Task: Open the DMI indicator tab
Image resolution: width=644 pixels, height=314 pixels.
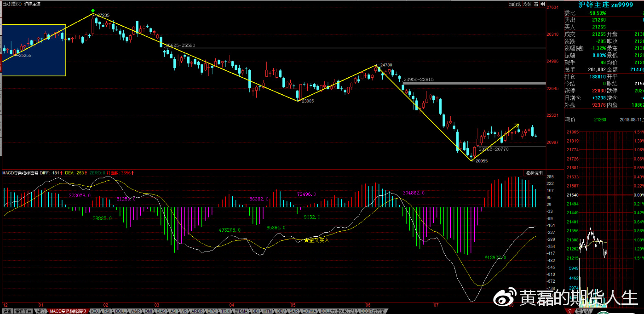Action: coord(149,311)
